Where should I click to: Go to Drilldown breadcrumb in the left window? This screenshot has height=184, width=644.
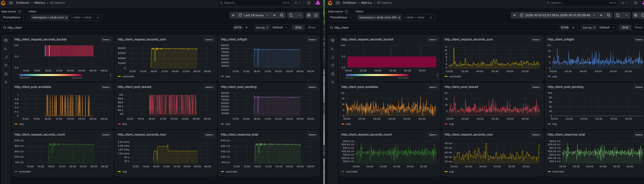click(x=22, y=3)
